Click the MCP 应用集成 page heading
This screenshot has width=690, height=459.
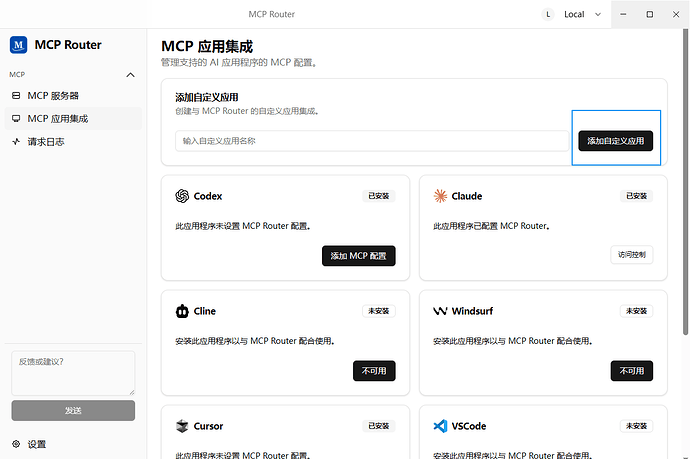click(207, 46)
